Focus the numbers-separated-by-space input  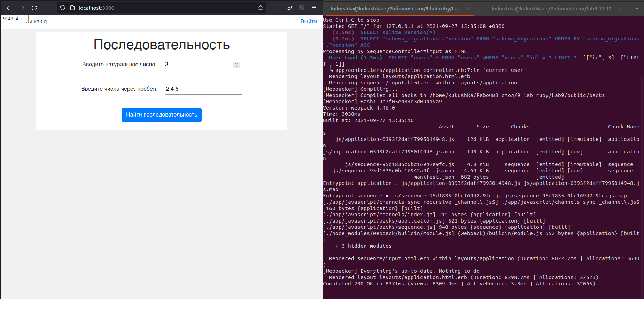tap(203, 89)
